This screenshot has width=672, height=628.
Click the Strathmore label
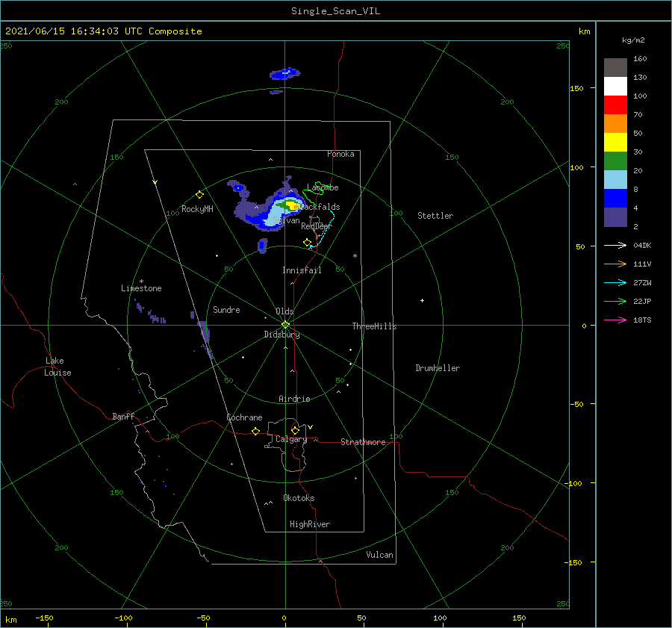[x=363, y=442]
